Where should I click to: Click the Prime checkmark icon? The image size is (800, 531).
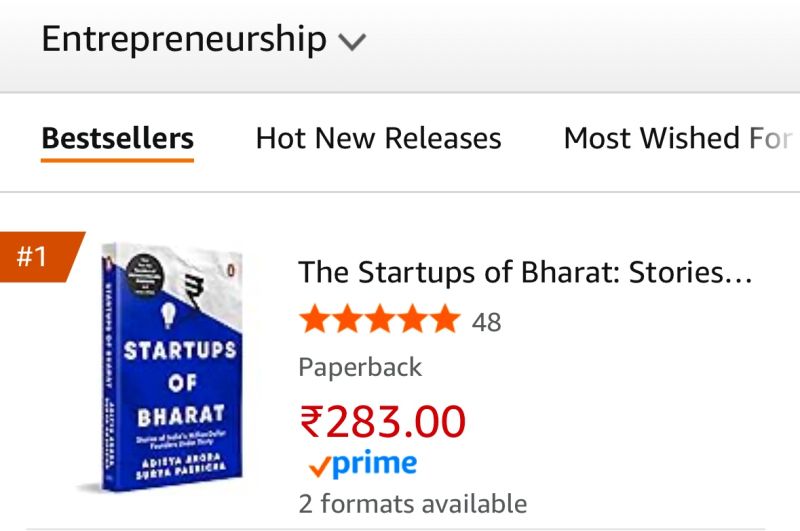pos(320,466)
